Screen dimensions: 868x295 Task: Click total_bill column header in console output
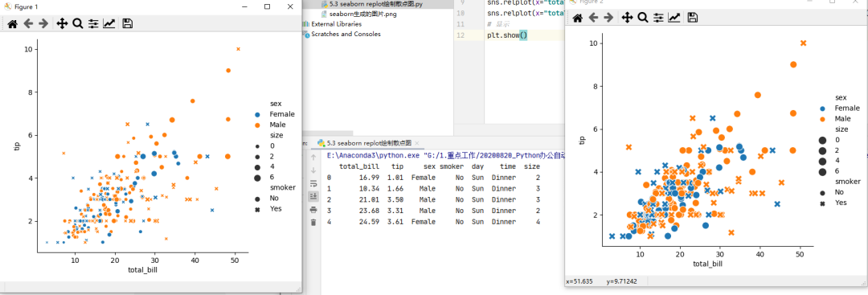click(358, 166)
